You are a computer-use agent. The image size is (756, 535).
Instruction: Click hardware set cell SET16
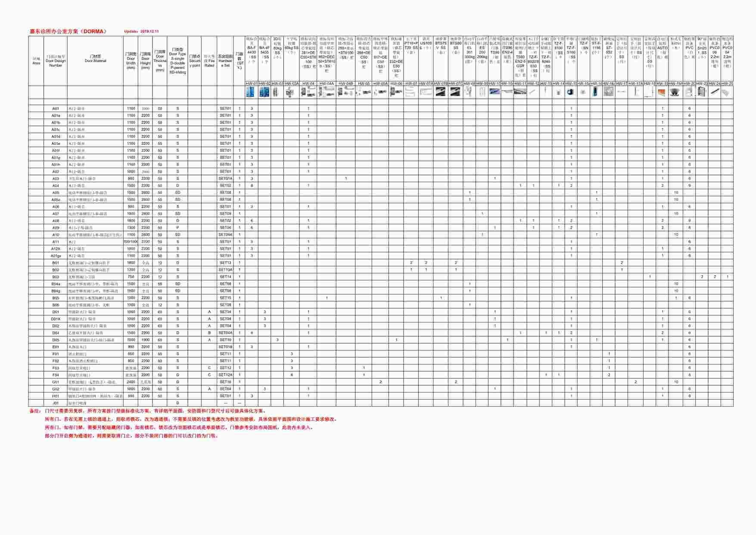click(x=225, y=382)
